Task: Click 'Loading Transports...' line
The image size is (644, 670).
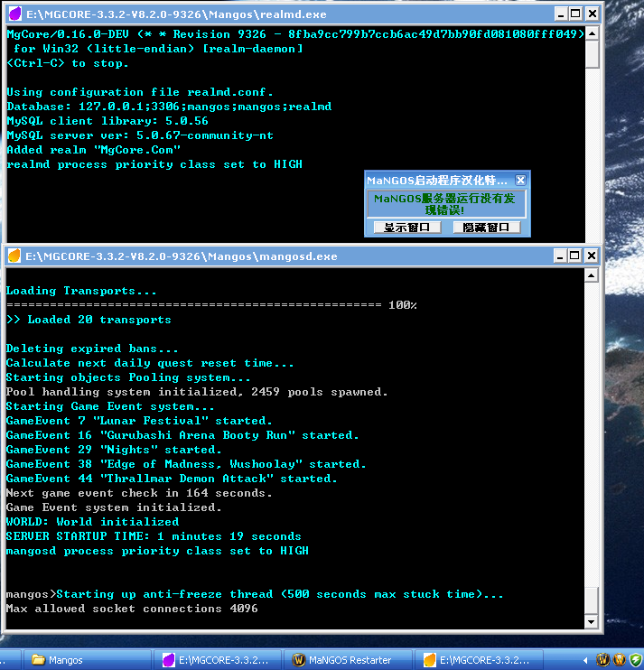Action: [x=81, y=291]
